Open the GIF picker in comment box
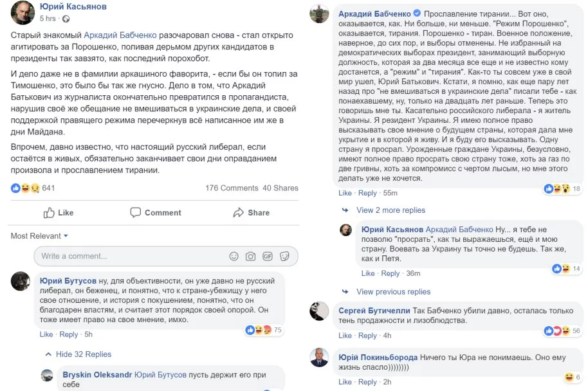This screenshot has height=391, width=588. coord(267,256)
